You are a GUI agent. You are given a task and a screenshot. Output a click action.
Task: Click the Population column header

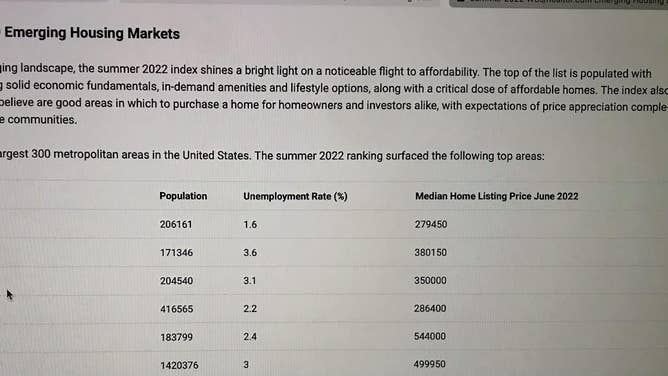[x=183, y=196]
